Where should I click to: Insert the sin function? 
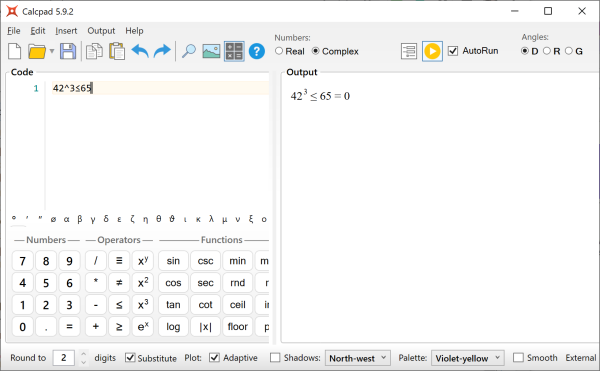coord(173,261)
